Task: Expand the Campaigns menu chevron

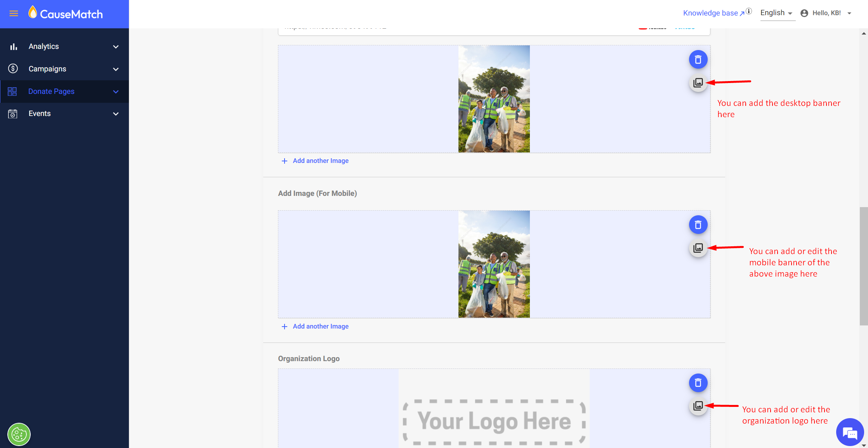Action: 116,69
